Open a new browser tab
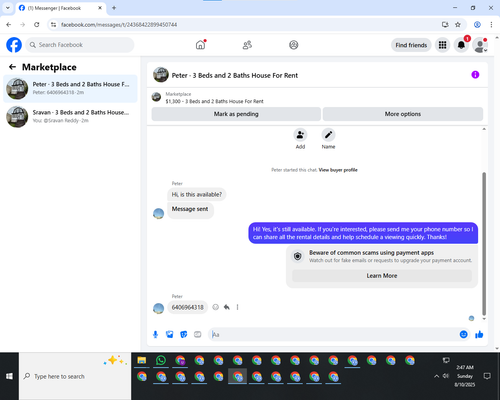Viewport: 500px width, 400px height. [114, 8]
